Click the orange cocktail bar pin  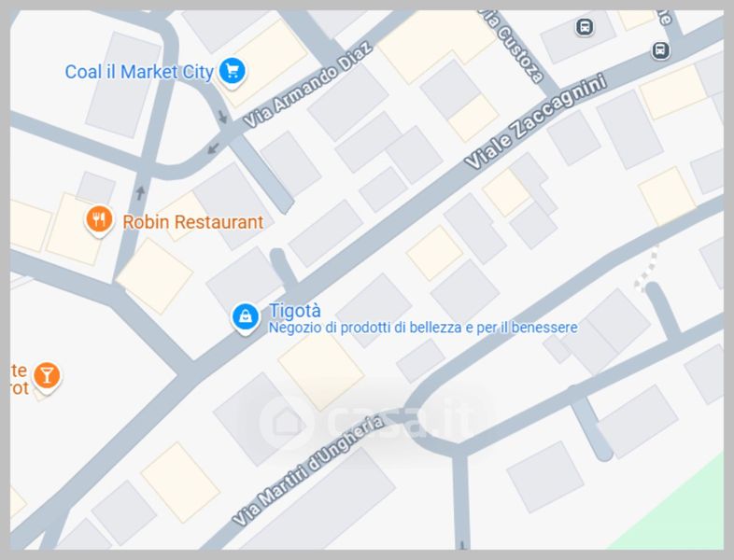pyautogui.click(x=47, y=376)
